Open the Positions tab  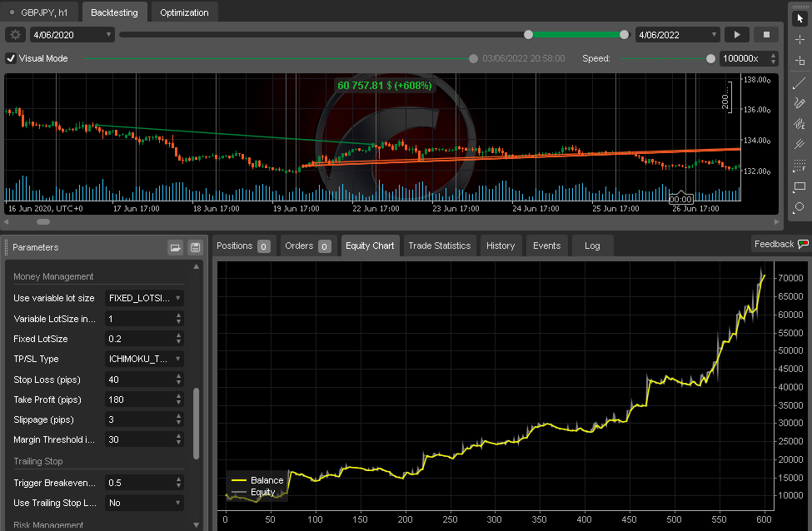click(243, 246)
